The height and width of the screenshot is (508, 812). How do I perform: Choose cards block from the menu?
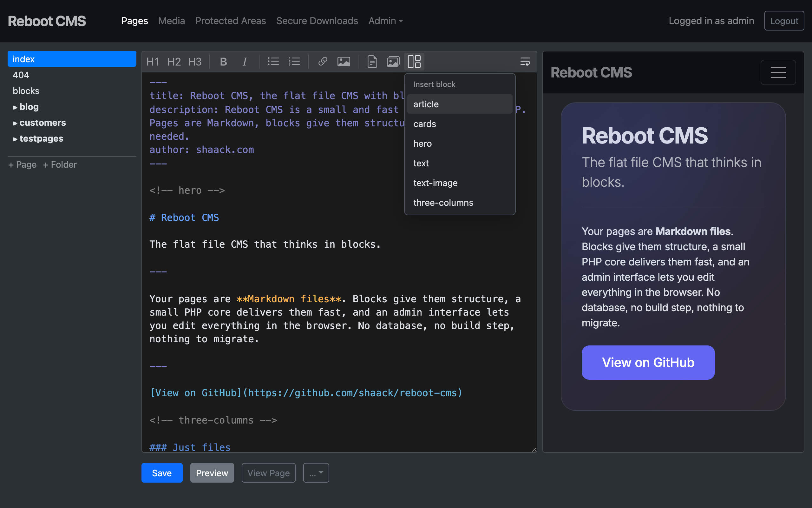(460, 124)
